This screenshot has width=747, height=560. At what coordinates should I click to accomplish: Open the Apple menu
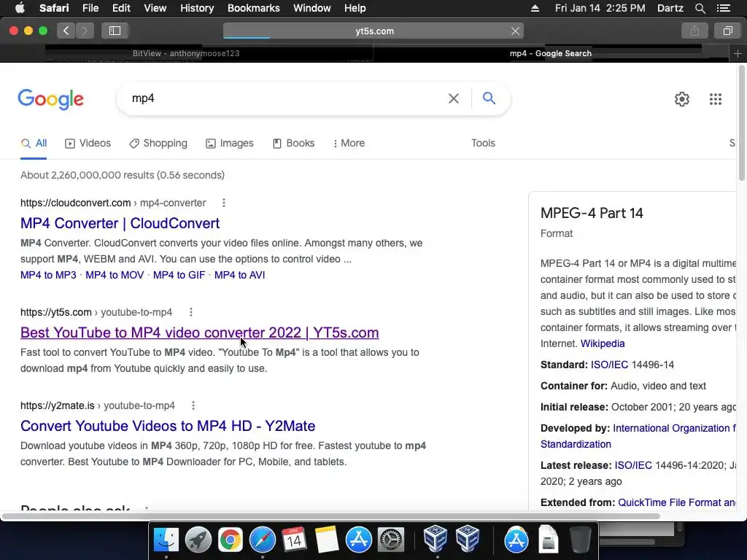(x=20, y=8)
